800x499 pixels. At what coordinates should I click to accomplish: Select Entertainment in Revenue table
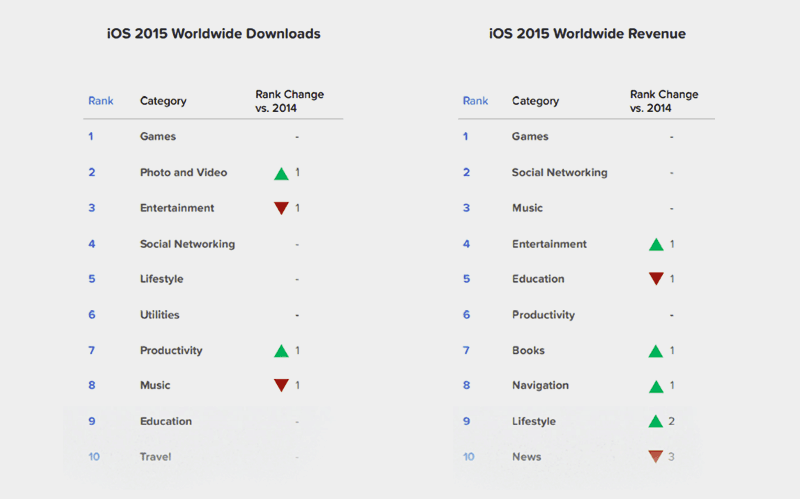click(x=549, y=244)
